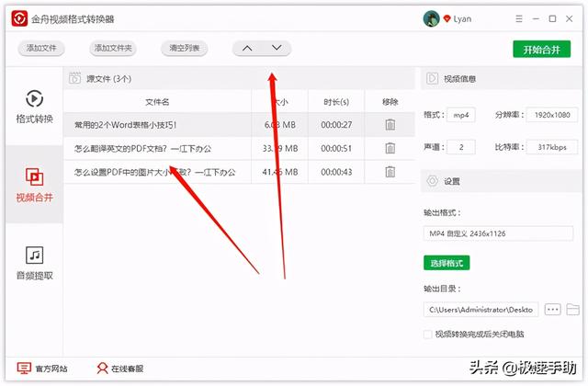Open output folder icon beside path
The width and height of the screenshot is (588, 386).
[x=572, y=310]
